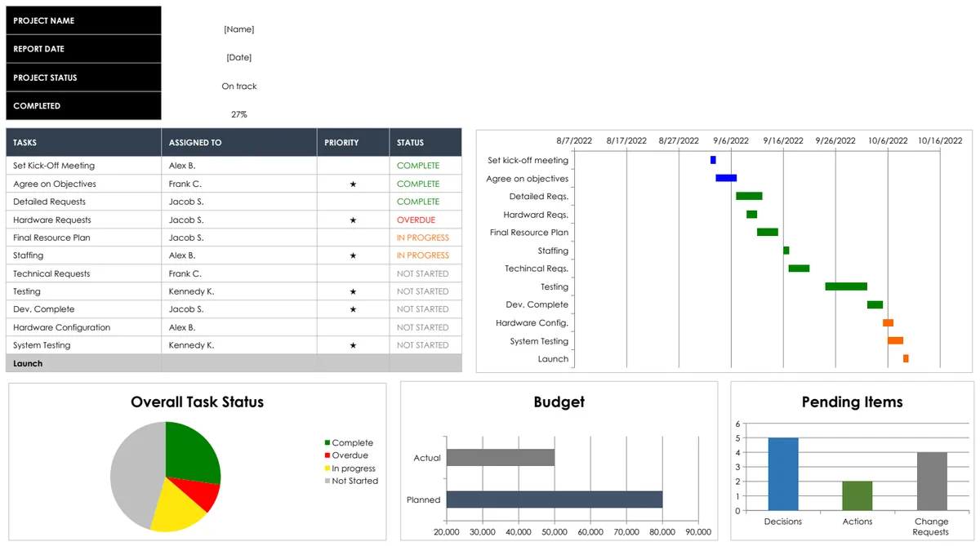Click the red Overdue legend swatch
Screen dimensions: 980x546
pos(327,455)
